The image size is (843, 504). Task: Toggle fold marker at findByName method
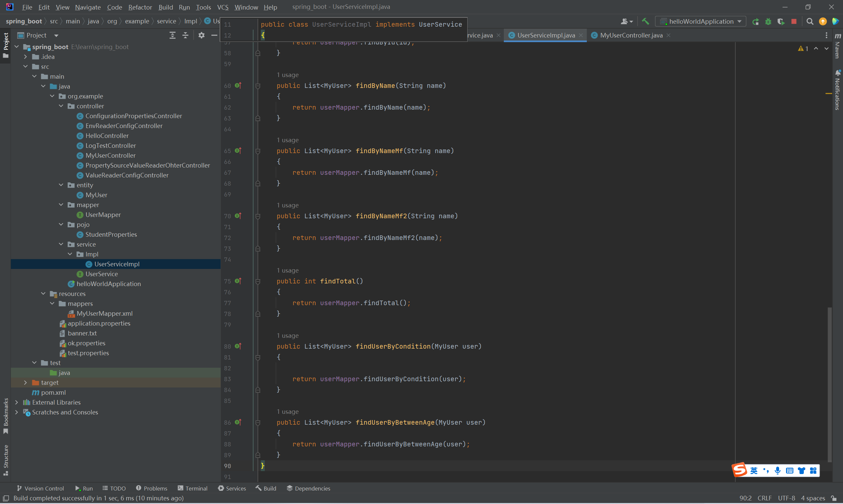point(258,86)
